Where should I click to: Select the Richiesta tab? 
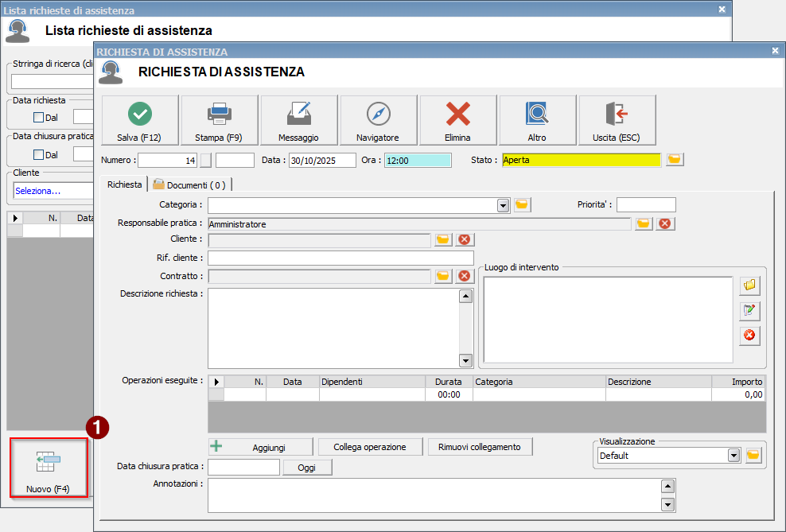pyautogui.click(x=124, y=184)
